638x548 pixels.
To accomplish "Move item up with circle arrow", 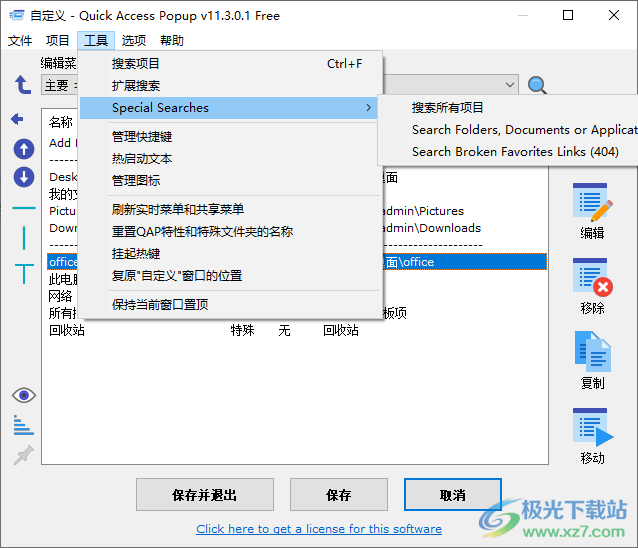I will click(x=24, y=149).
